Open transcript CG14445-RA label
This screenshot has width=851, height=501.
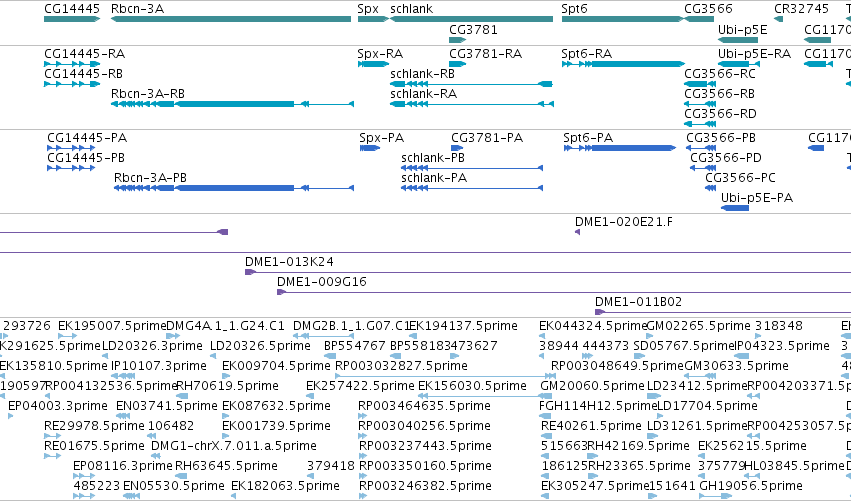point(85,54)
